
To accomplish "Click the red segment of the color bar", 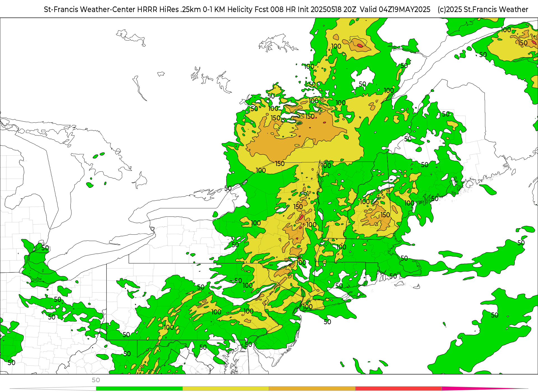I will [x=399, y=388].
